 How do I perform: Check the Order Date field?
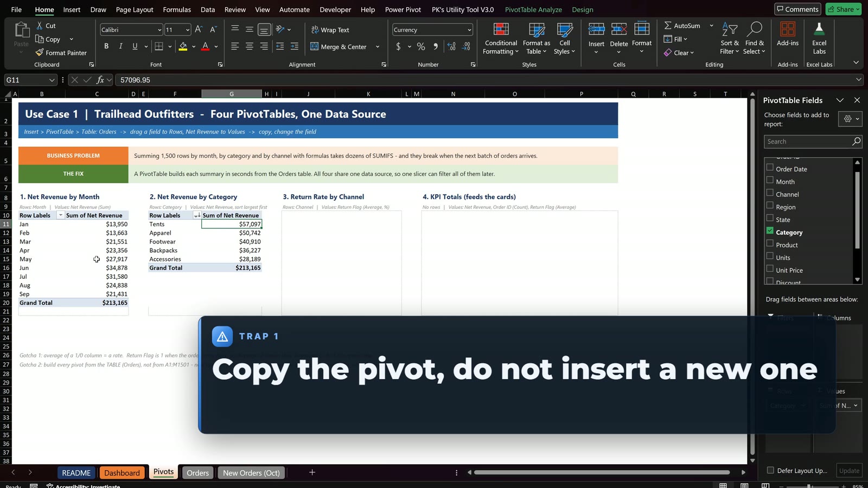[x=770, y=168]
